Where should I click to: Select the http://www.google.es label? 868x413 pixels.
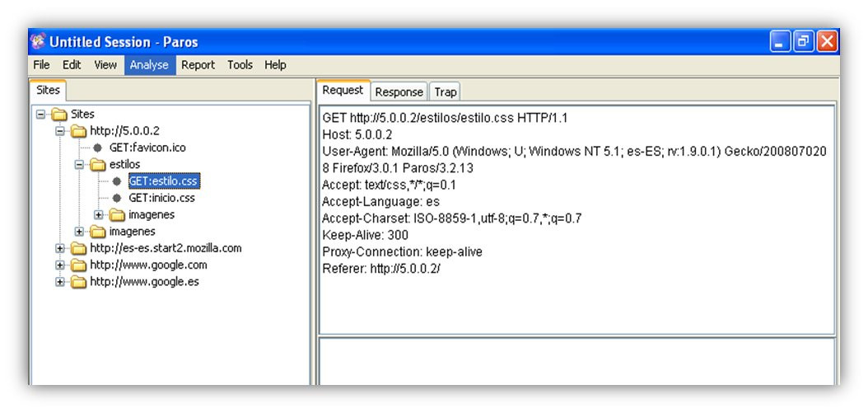pyautogui.click(x=144, y=282)
